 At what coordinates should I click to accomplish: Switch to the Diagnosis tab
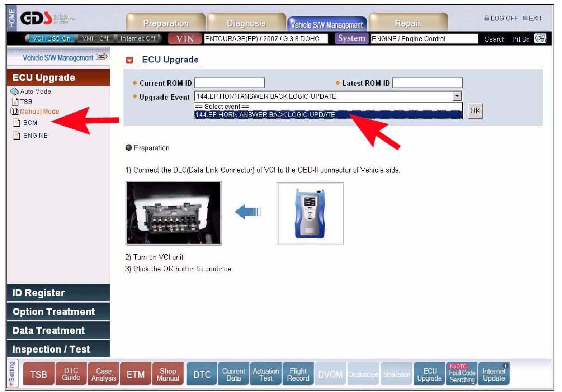(246, 24)
